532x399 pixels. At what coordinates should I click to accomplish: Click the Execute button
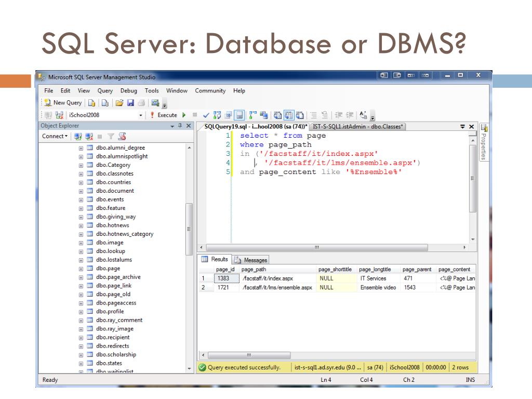tap(164, 115)
